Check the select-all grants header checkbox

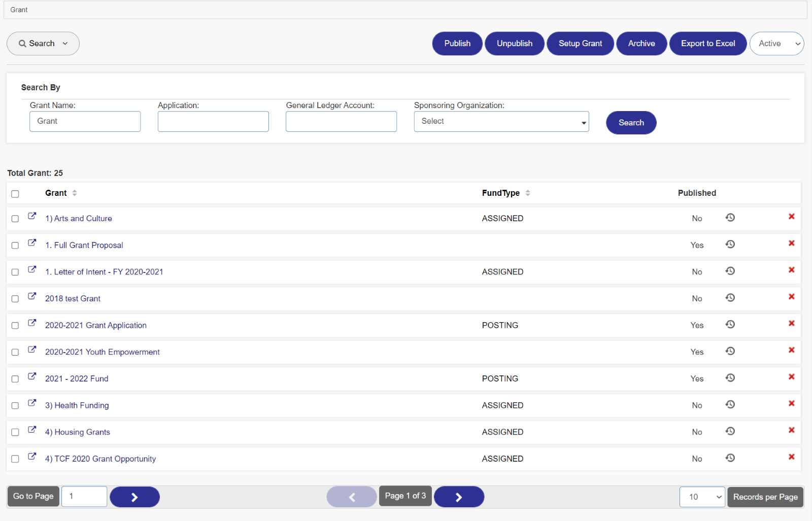(x=15, y=194)
